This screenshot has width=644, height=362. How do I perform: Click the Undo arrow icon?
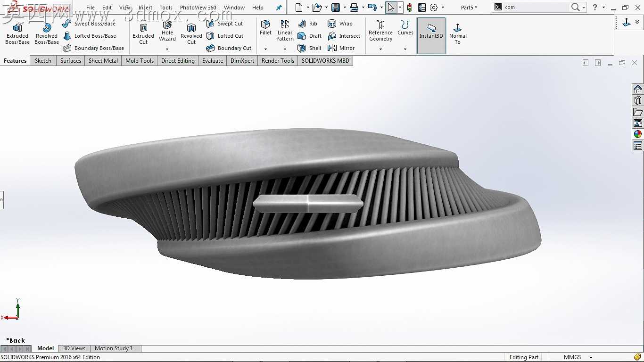point(372,8)
